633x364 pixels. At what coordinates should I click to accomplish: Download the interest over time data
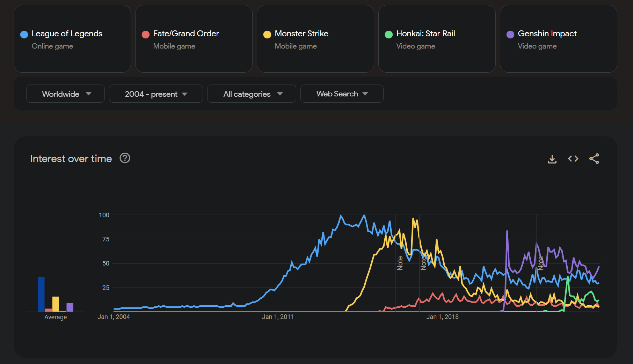(552, 159)
